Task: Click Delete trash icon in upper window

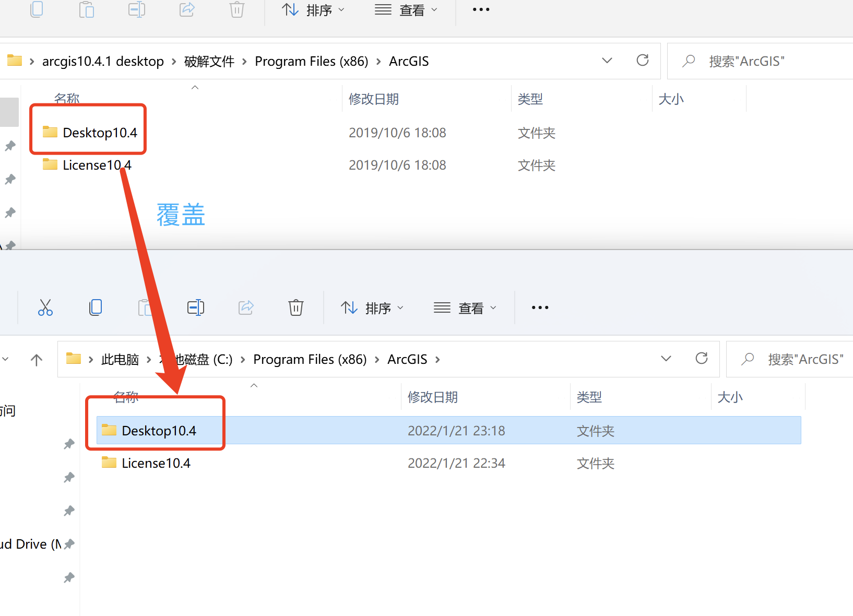Action: click(x=237, y=9)
